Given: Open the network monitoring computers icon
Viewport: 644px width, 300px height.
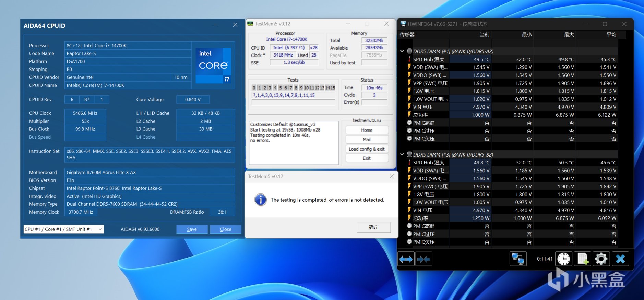Looking at the screenshot, I should (518, 259).
